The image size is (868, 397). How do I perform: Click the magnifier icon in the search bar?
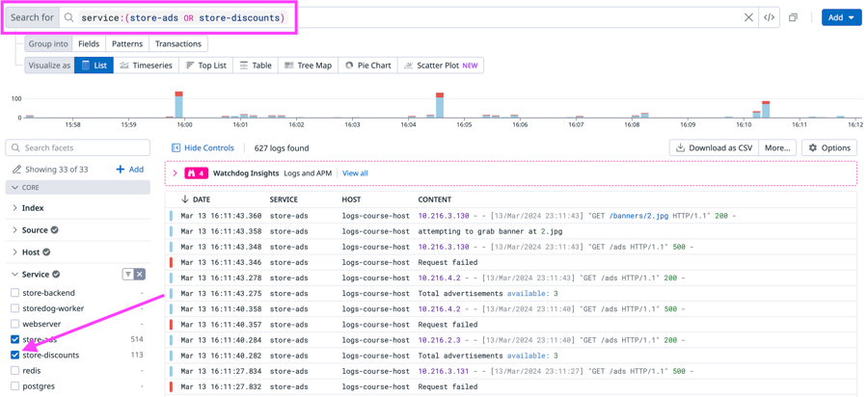[68, 17]
